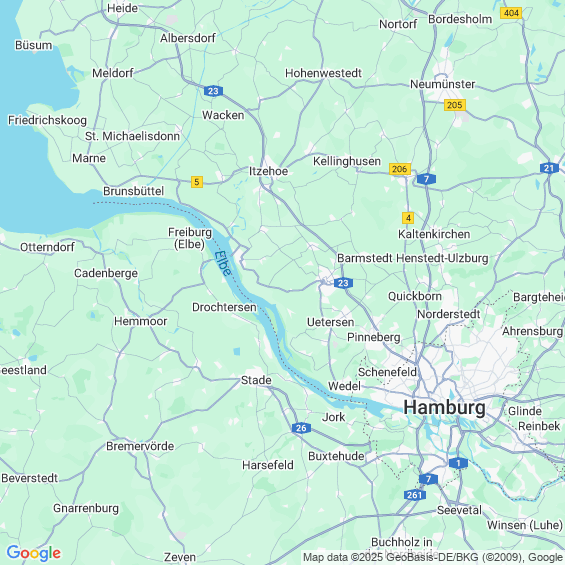Click the yellow 5 road shield near Brunsbüttel

point(197,182)
